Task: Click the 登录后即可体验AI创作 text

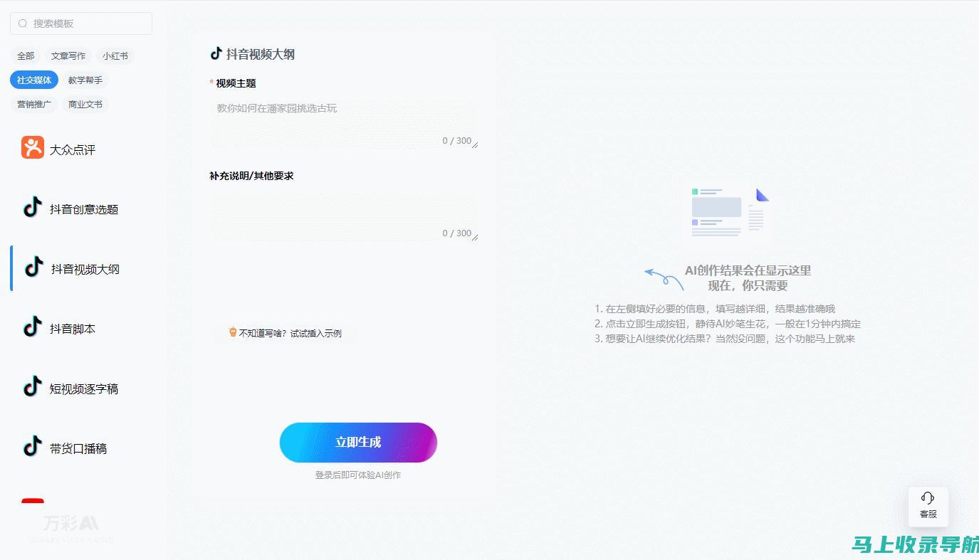Action: point(358,475)
